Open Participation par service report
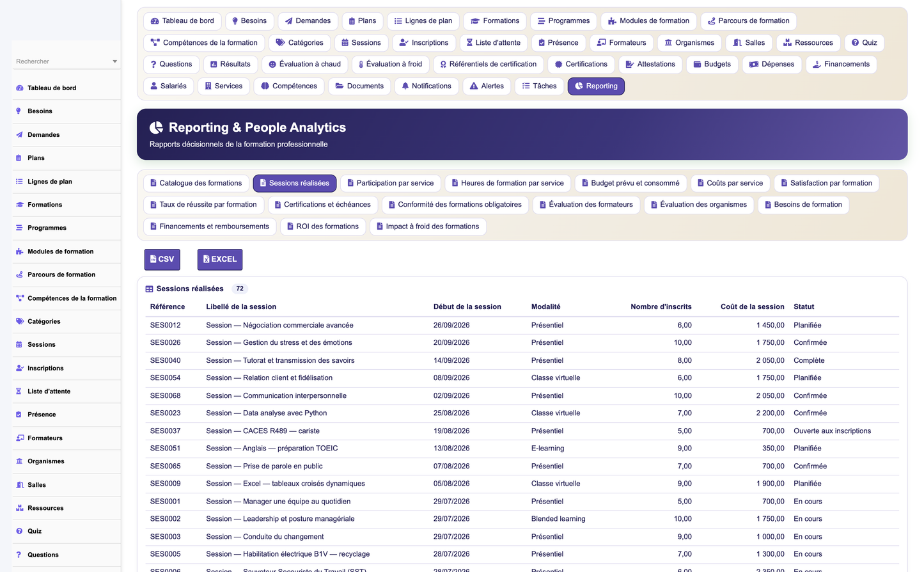 391,183
